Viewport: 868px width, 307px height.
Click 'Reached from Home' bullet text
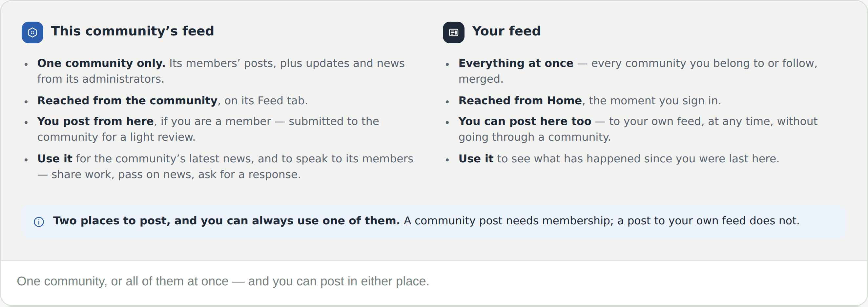point(520,100)
